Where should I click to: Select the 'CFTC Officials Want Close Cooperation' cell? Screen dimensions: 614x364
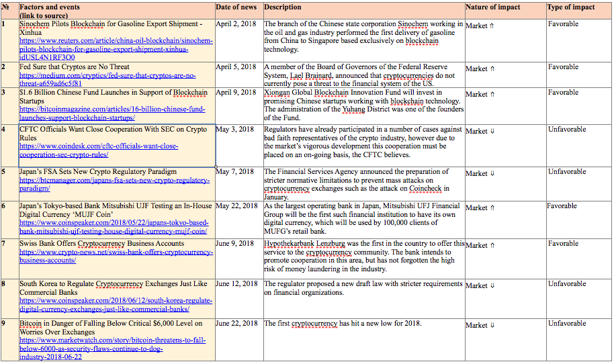coord(117,146)
